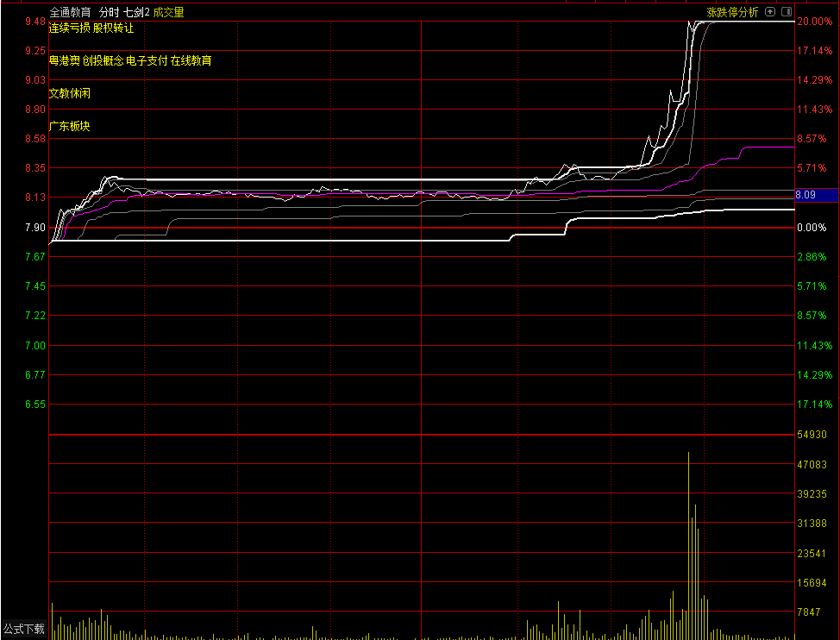Click the 47083 volume axis label

pos(812,464)
